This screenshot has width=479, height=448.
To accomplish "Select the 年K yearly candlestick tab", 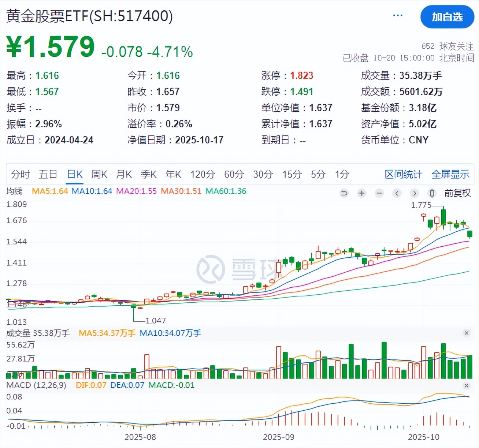I will pyautogui.click(x=173, y=174).
